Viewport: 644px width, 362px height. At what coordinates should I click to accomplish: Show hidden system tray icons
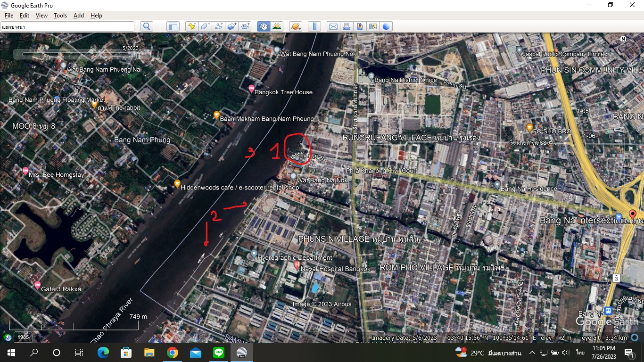(532, 353)
